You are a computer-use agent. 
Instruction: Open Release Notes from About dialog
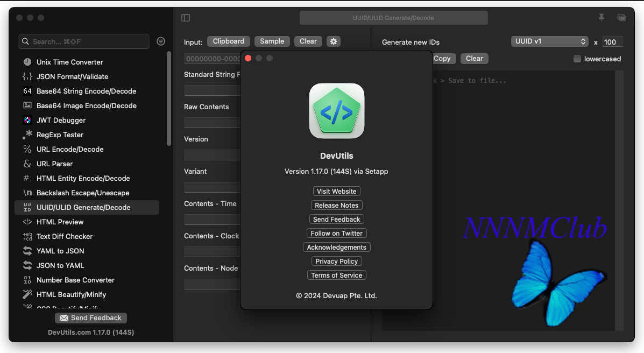pos(337,205)
